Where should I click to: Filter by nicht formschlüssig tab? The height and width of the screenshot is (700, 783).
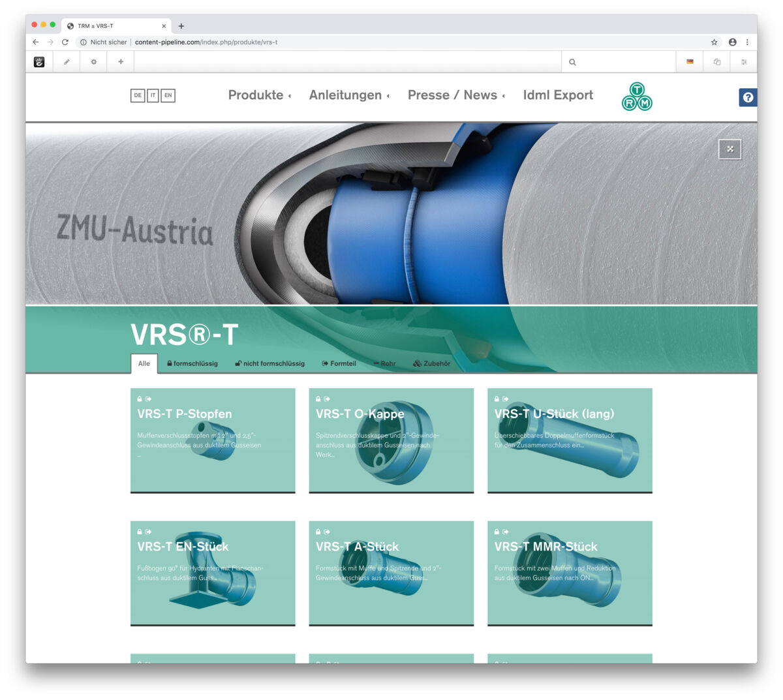point(270,363)
